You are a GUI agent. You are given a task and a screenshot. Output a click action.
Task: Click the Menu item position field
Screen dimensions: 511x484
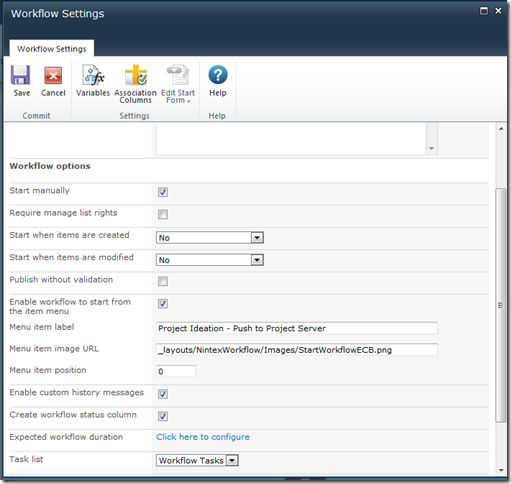pos(176,371)
